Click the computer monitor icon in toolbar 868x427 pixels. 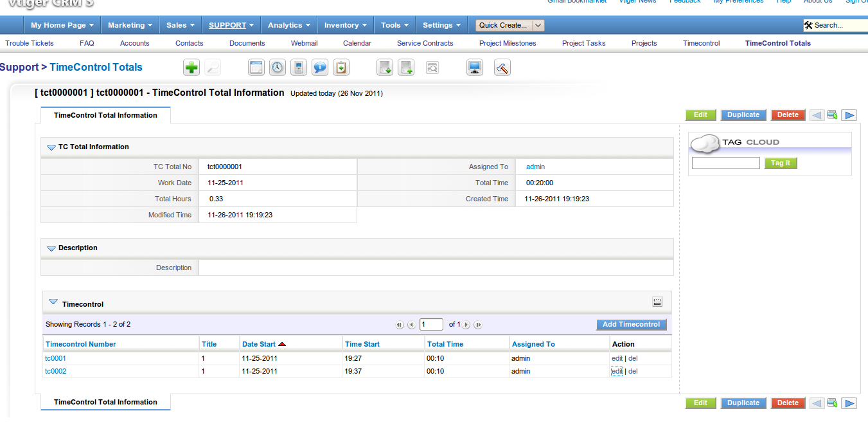click(x=475, y=68)
